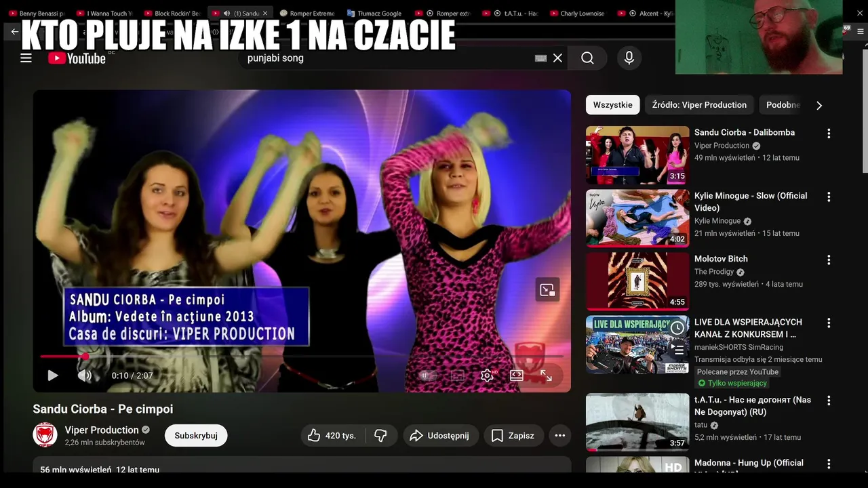Screen dimensions: 868x488
Task: Open LIVE DLA WSPIERAJĄCYCH thumbnail
Action: click(637, 344)
